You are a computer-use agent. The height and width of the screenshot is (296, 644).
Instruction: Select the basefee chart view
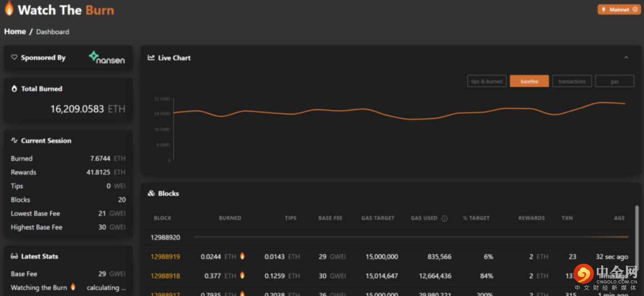(530, 81)
